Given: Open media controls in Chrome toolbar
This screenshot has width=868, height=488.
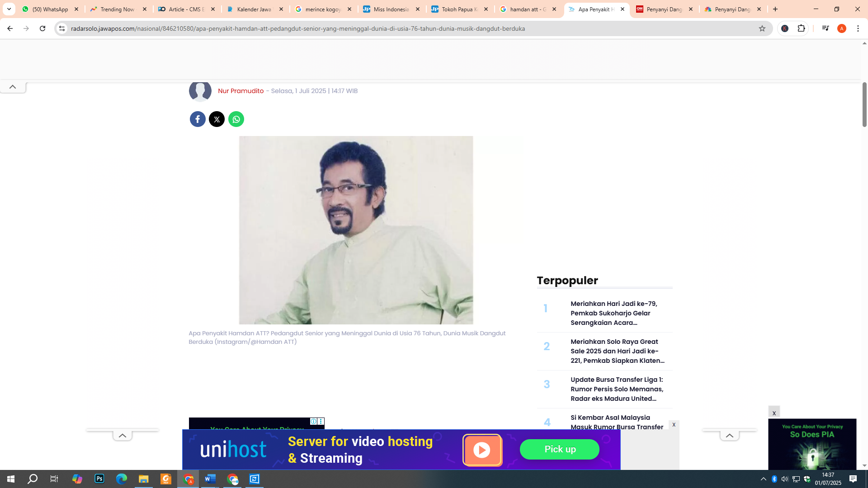Looking at the screenshot, I should [x=826, y=28].
